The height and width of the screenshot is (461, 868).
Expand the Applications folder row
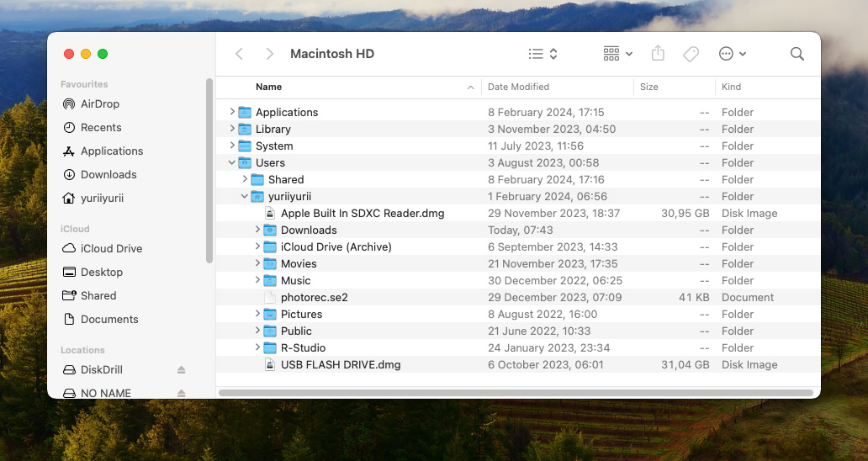click(232, 112)
